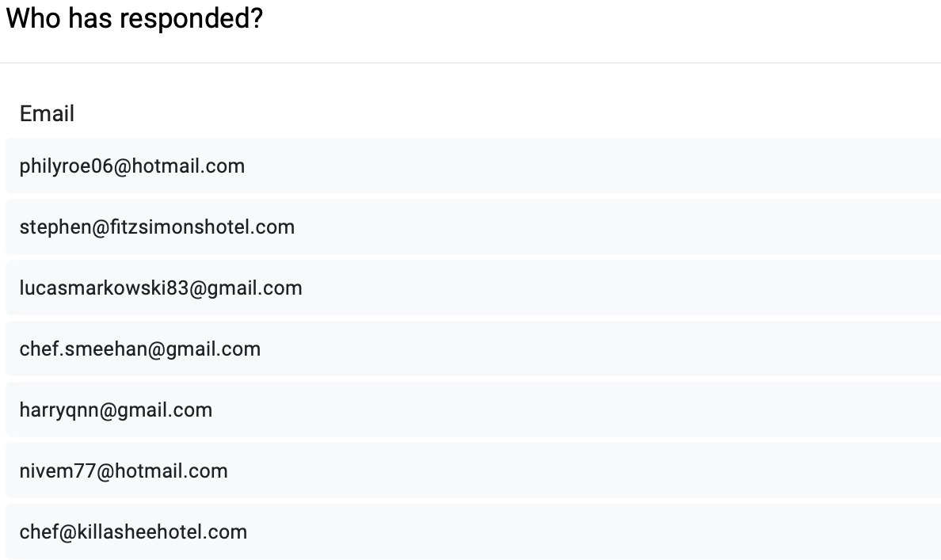Open stephen@fitzsimonshotel.com response entry

[474, 227]
